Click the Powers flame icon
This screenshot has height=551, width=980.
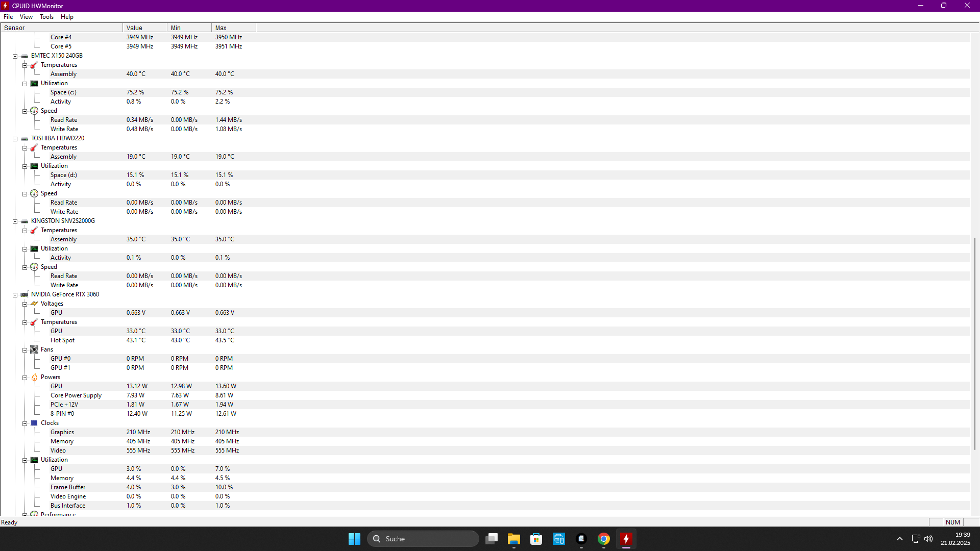click(34, 377)
